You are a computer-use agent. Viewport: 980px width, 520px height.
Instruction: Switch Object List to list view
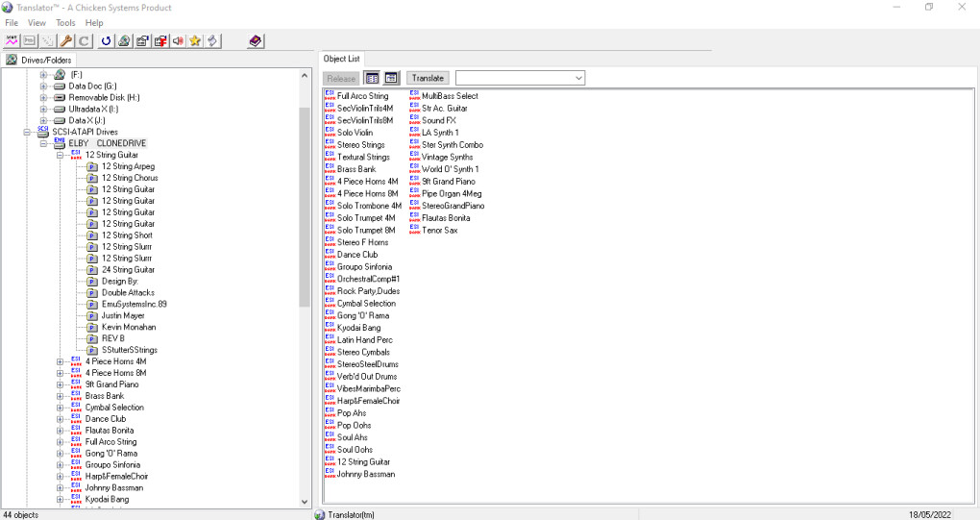coord(372,78)
